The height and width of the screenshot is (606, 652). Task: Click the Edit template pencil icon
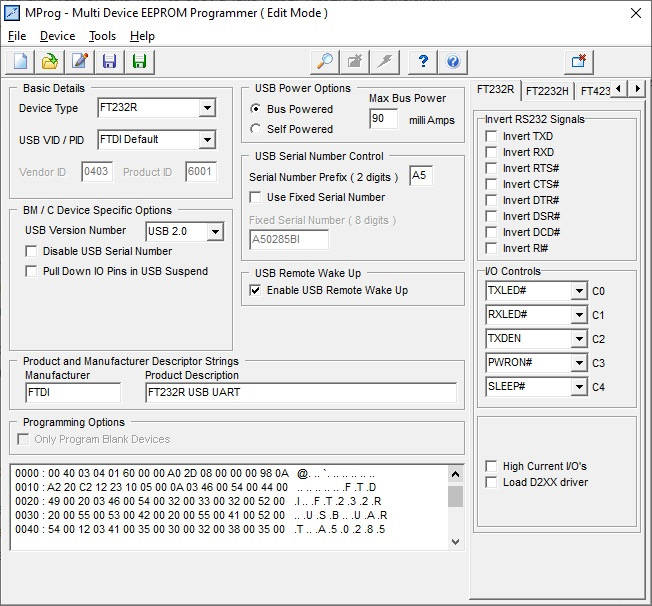(80, 62)
